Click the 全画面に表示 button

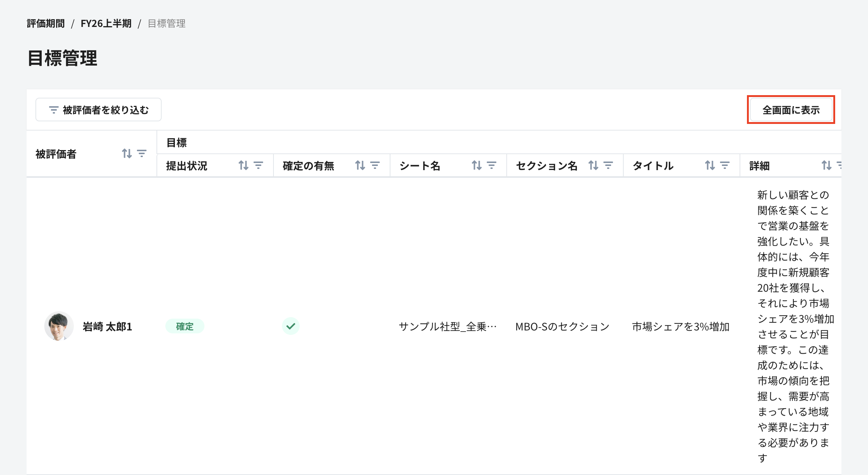click(x=791, y=109)
